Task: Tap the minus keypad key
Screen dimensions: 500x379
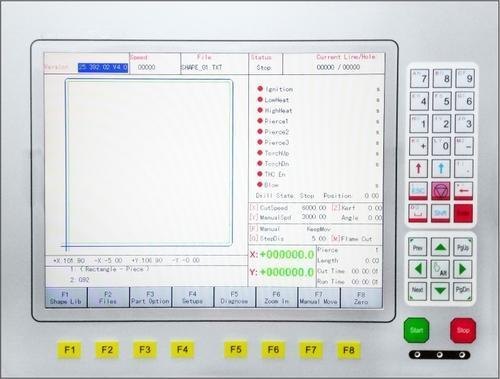Action: coord(464,146)
